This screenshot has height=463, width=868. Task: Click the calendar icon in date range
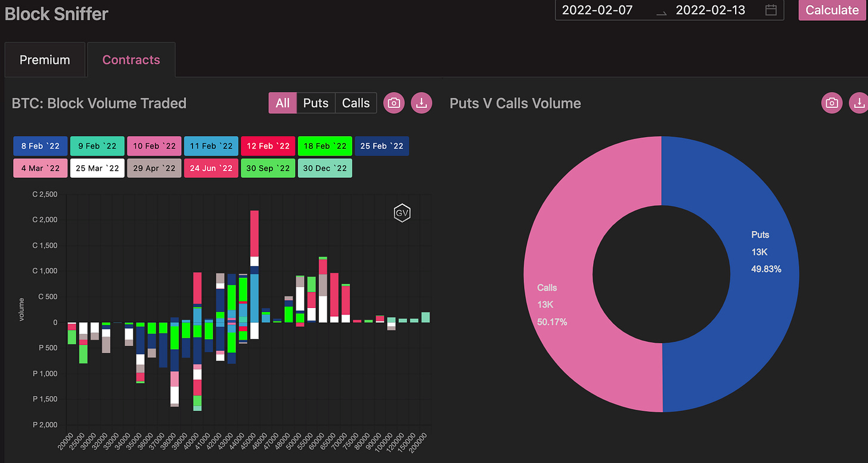coord(771,10)
